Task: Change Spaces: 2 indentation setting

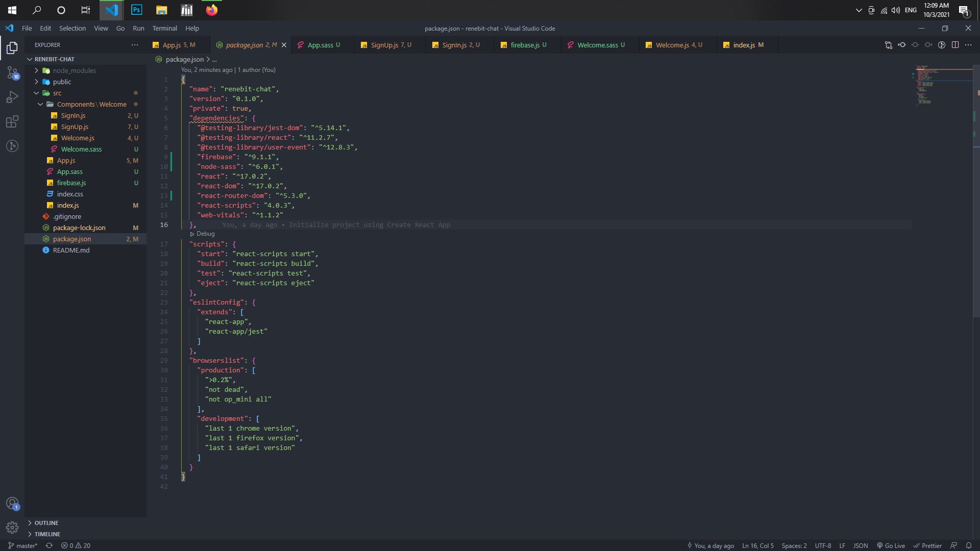Action: pos(794,545)
